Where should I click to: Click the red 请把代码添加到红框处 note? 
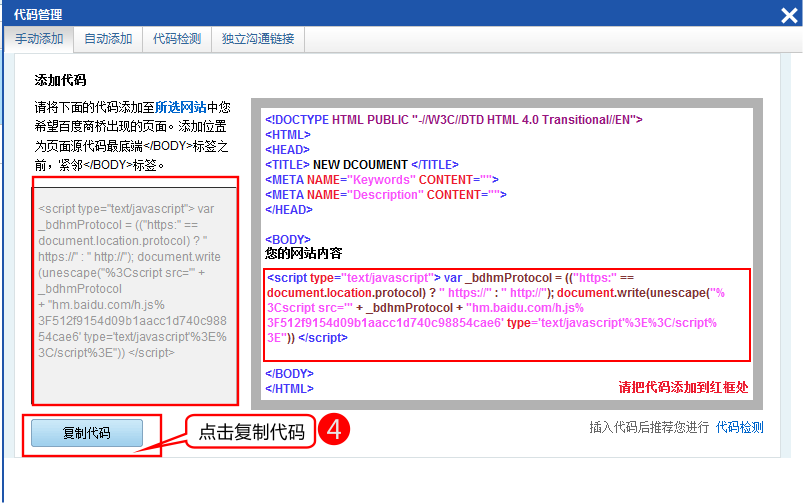tap(683, 387)
